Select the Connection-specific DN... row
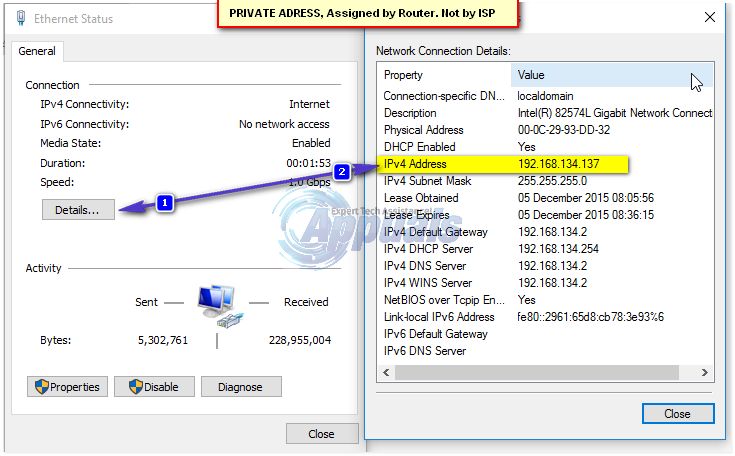 [x=545, y=96]
